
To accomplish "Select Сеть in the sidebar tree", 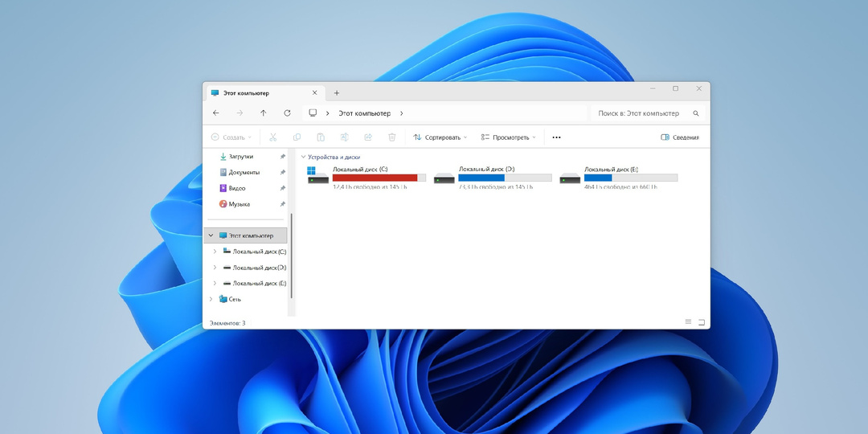I will pos(231,299).
